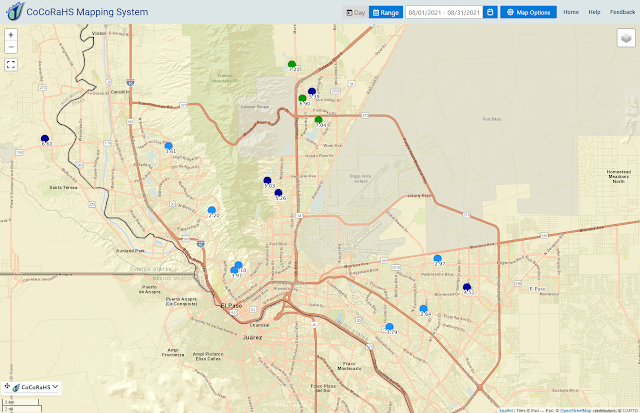Screen dimensions: 640x413
Task: Select the dark blue marker near Montwood Dr
Action: click(x=467, y=287)
